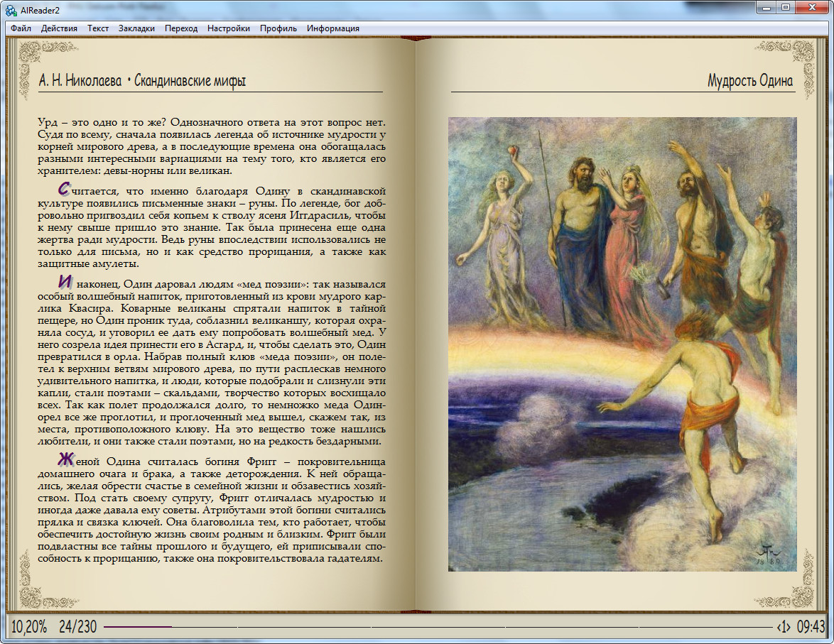Open the Настройки menu

(229, 28)
